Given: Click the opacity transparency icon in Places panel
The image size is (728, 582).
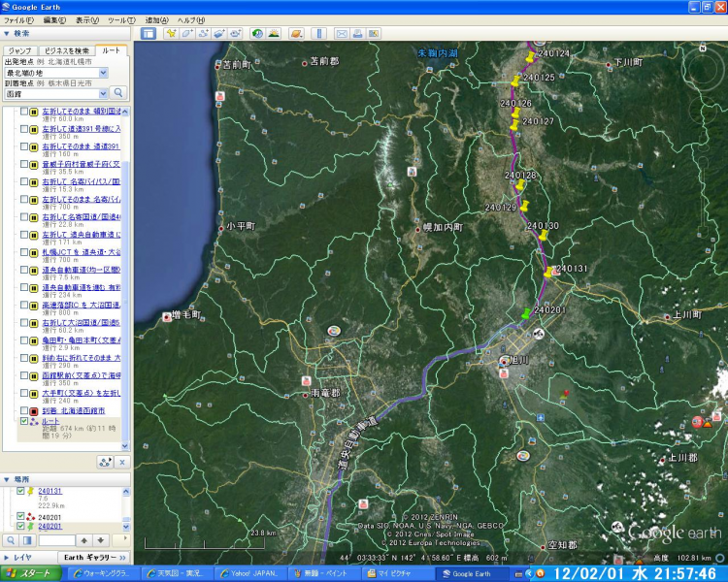Looking at the screenshot, I should pos(27,540).
